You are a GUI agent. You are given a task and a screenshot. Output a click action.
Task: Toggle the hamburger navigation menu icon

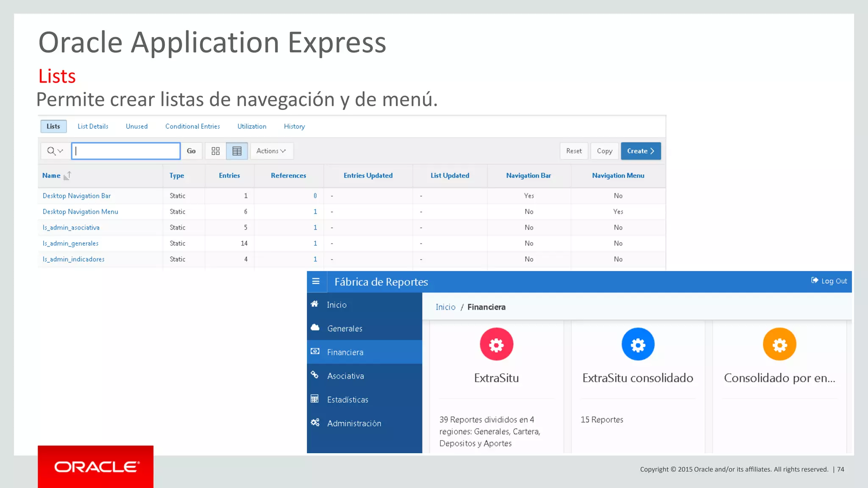point(316,281)
